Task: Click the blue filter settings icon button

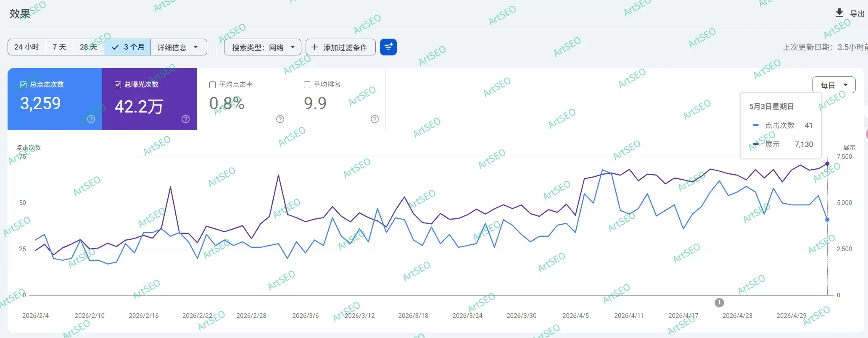Action: 388,47
